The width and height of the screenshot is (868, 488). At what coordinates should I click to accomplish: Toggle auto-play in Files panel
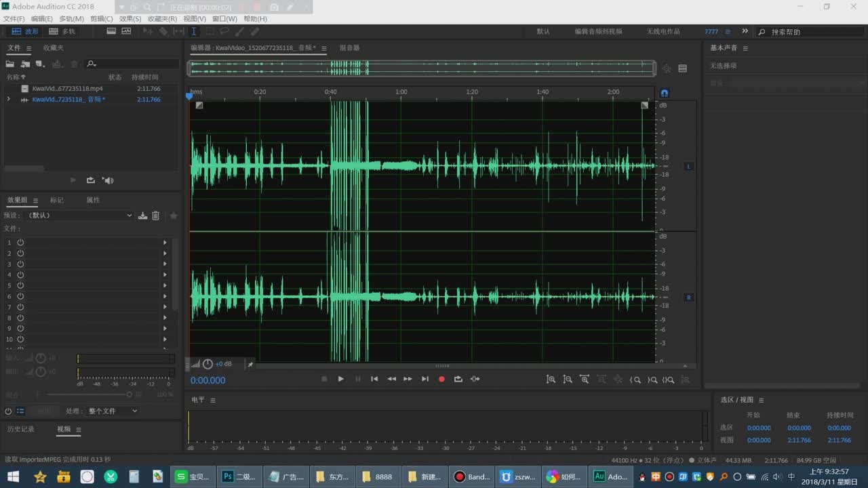108,180
